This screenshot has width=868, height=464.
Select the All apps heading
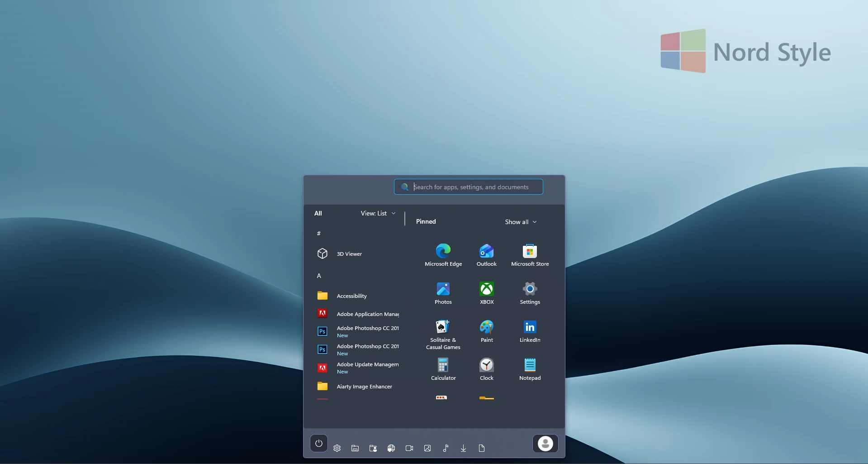click(318, 213)
